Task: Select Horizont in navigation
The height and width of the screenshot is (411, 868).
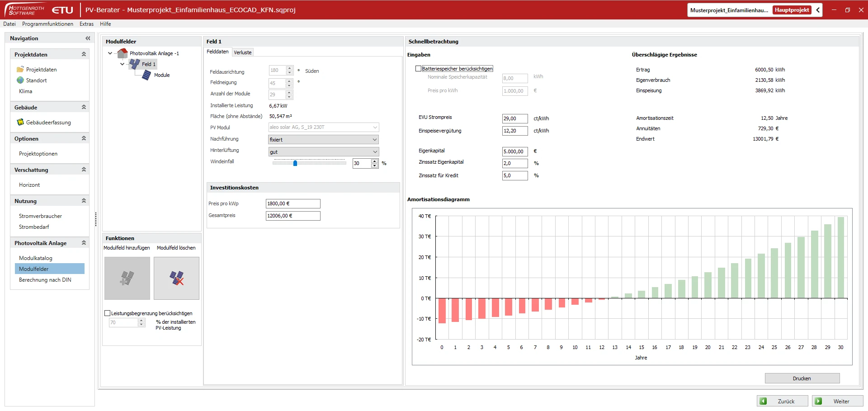Action: 29,184
